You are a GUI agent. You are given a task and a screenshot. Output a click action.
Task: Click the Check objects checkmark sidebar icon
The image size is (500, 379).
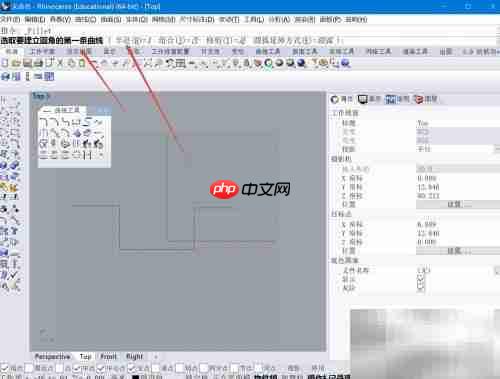14,275
